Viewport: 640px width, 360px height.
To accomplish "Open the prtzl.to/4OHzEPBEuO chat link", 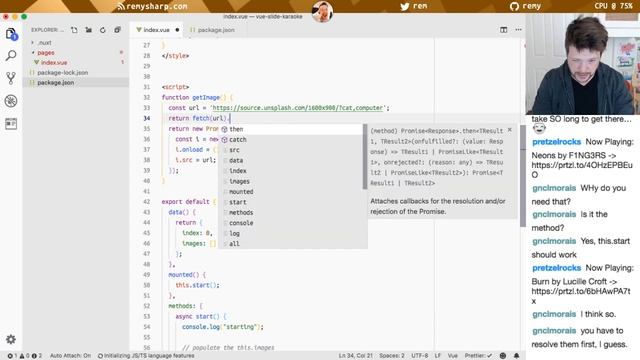I will point(582,170).
